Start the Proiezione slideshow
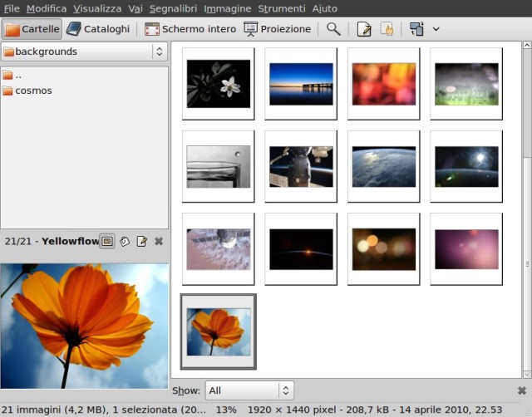Screen dimensions: 532x417 (278, 29)
